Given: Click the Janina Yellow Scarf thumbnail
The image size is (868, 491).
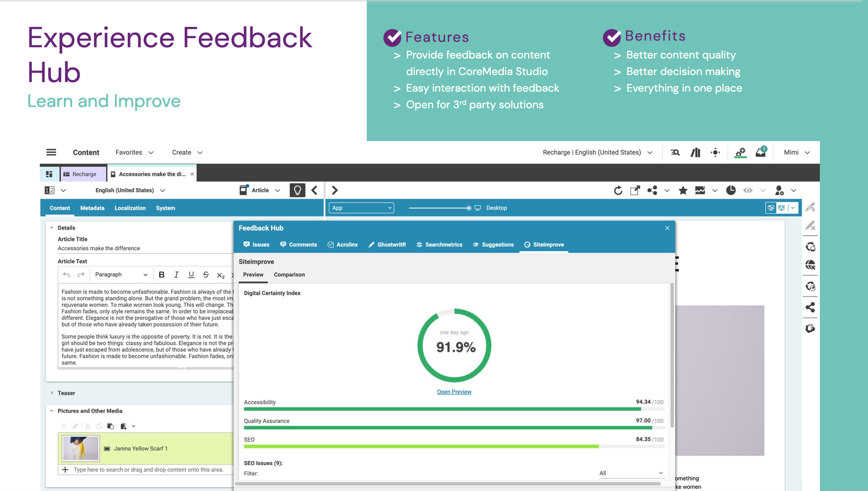Looking at the screenshot, I should coord(81,448).
